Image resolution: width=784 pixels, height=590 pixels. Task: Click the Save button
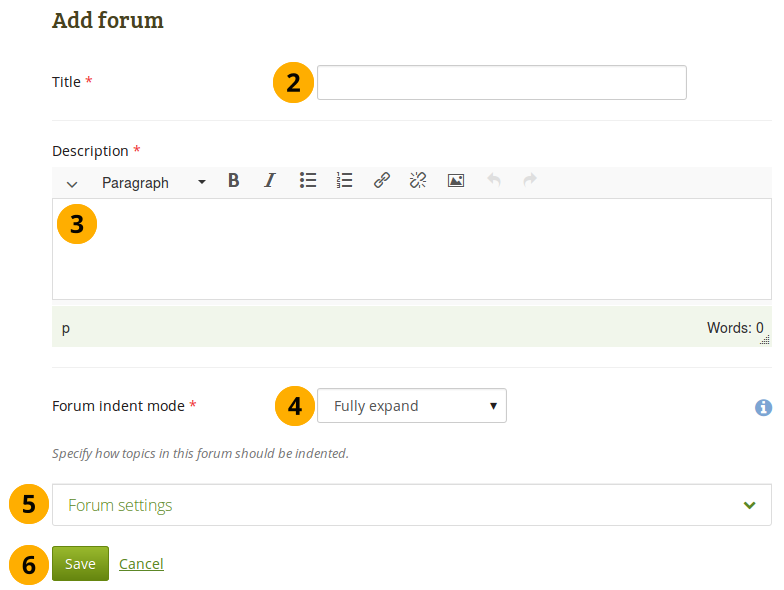click(80, 564)
